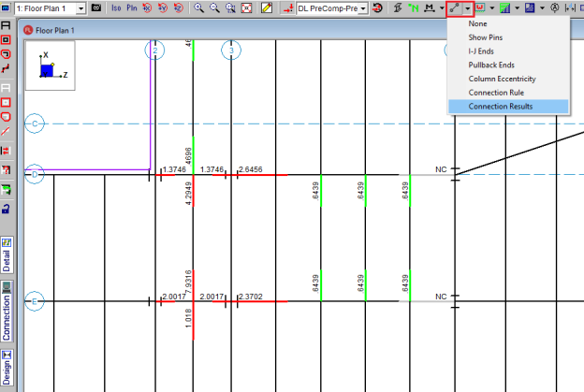Click the blue X-Z axis orientation box

47,70
